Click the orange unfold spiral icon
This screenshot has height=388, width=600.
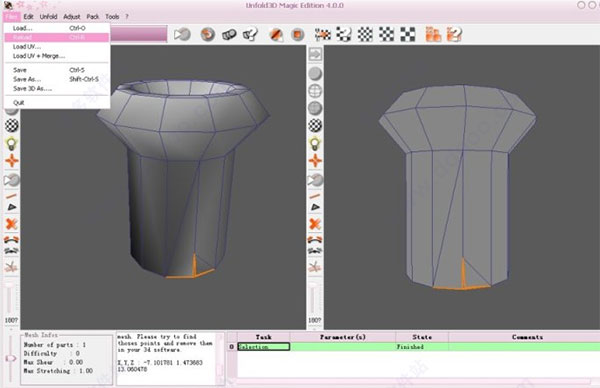[x=208, y=34]
